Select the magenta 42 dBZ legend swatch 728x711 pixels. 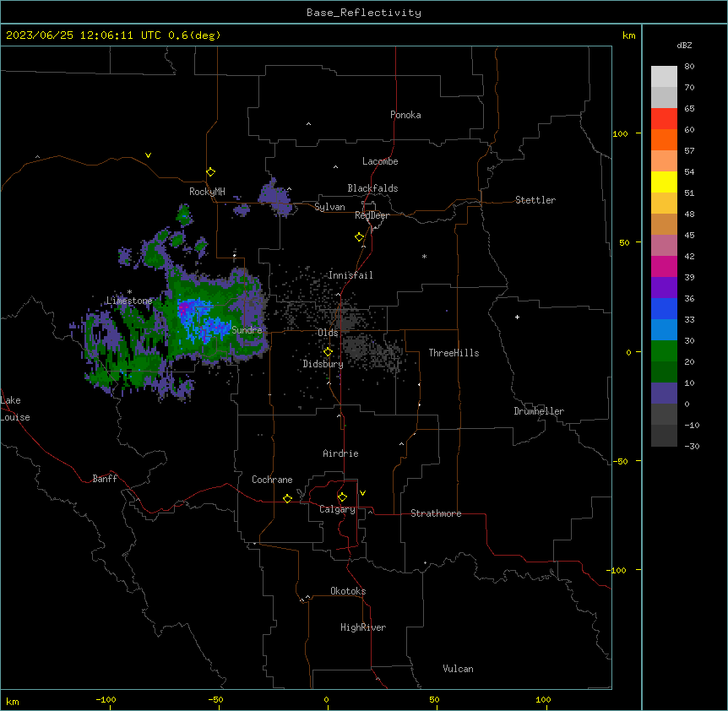pyautogui.click(x=664, y=266)
